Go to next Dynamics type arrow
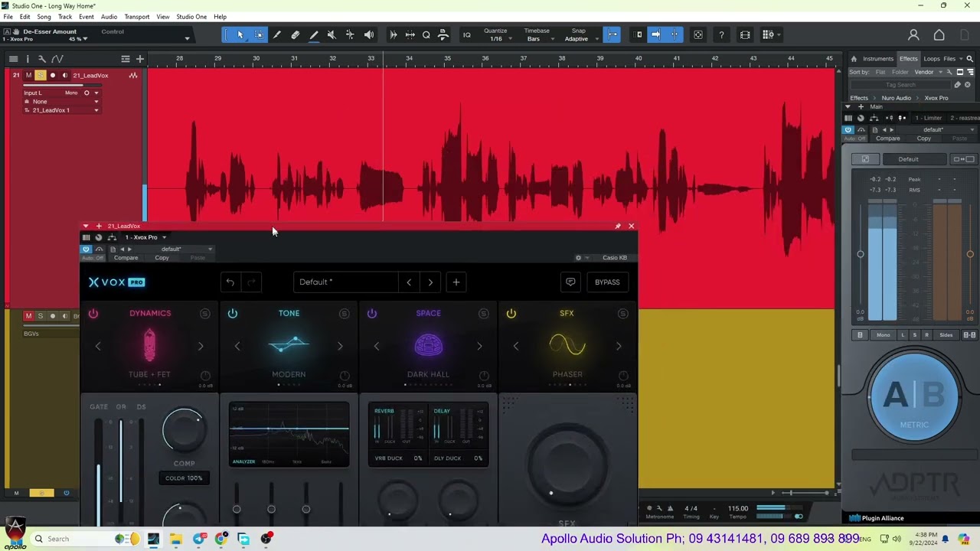The height and width of the screenshot is (551, 980). (x=201, y=347)
